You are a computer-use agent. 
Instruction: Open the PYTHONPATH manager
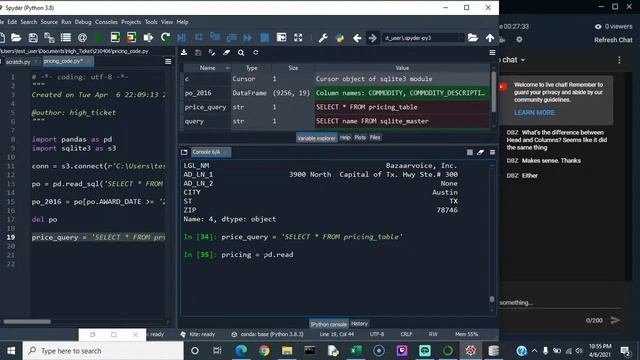(x=340, y=38)
